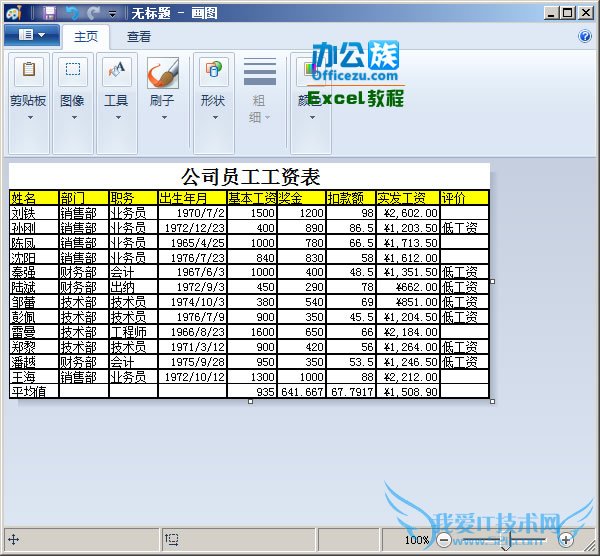This screenshot has height=556, width=600.
Task: Click the 姓名 header cell
Action: [x=34, y=198]
